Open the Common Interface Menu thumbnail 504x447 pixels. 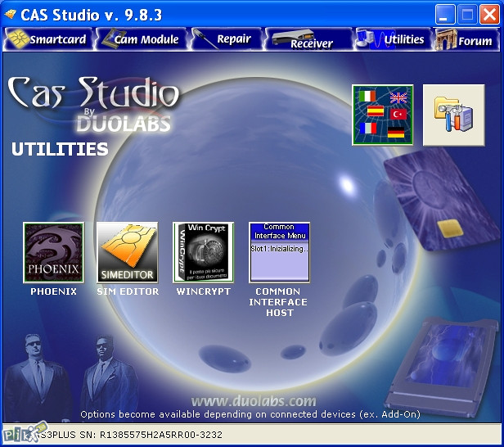(279, 253)
